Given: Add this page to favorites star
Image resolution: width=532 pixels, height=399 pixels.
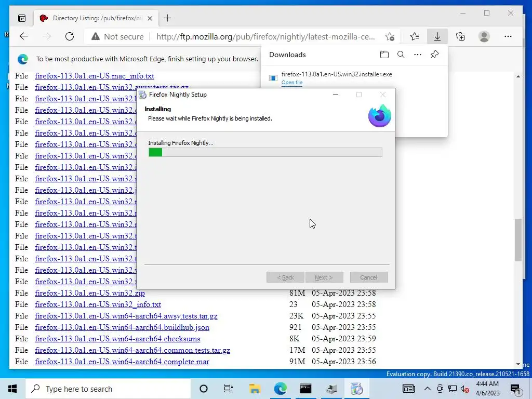Looking at the screenshot, I should click(390, 36).
